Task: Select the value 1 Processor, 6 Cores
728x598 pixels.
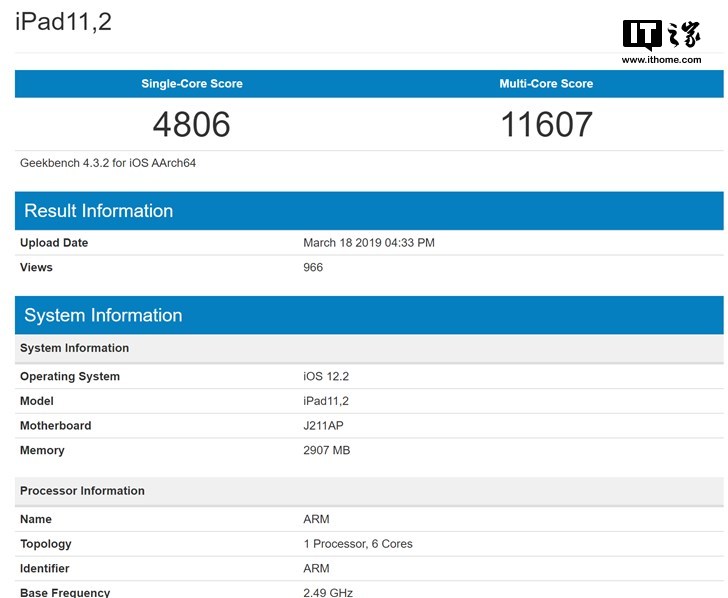Action: [358, 544]
